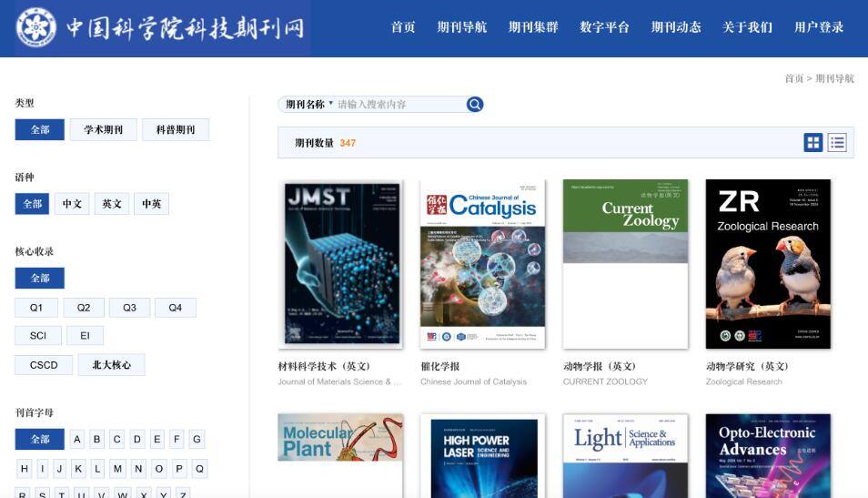The height and width of the screenshot is (498, 868).
Task: Open 数字平台 menu item
Action: click(604, 27)
